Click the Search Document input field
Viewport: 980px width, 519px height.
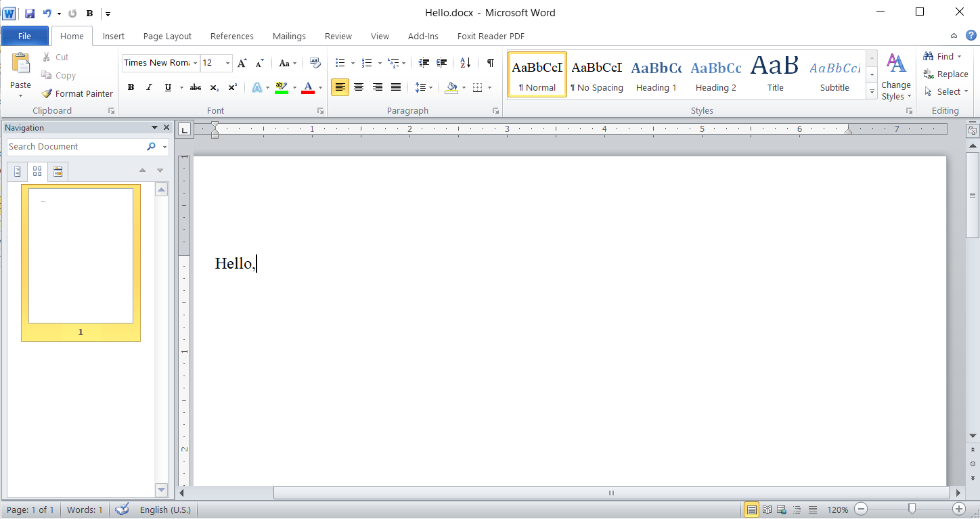click(74, 147)
